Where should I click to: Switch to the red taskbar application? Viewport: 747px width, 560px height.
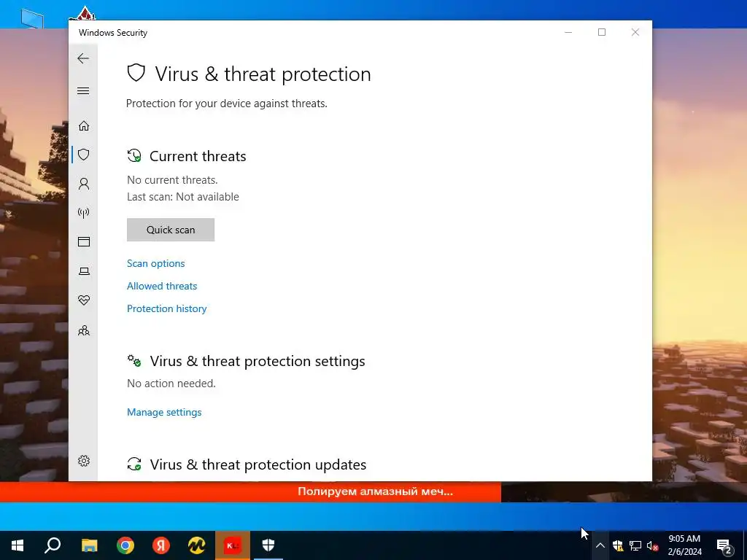point(233,545)
